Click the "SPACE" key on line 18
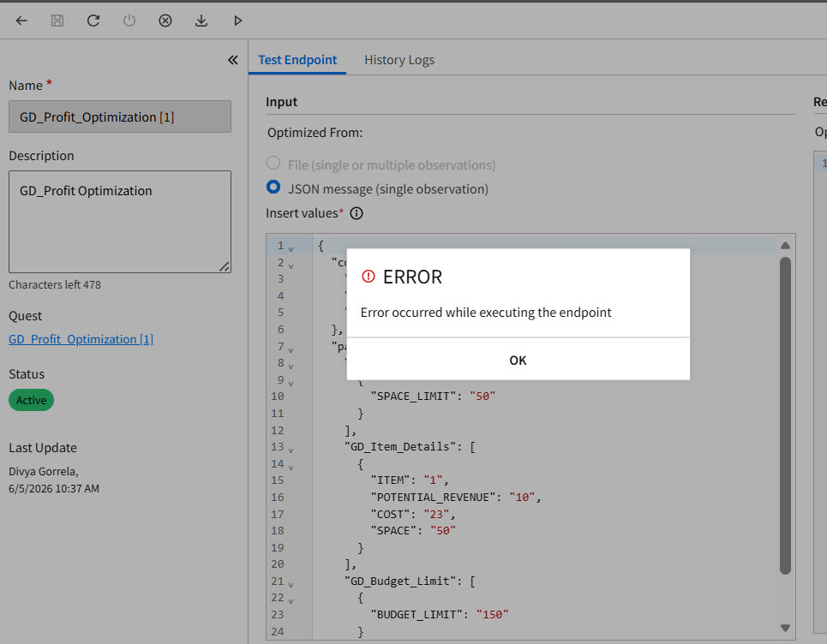The width and height of the screenshot is (827, 644). tap(393, 530)
